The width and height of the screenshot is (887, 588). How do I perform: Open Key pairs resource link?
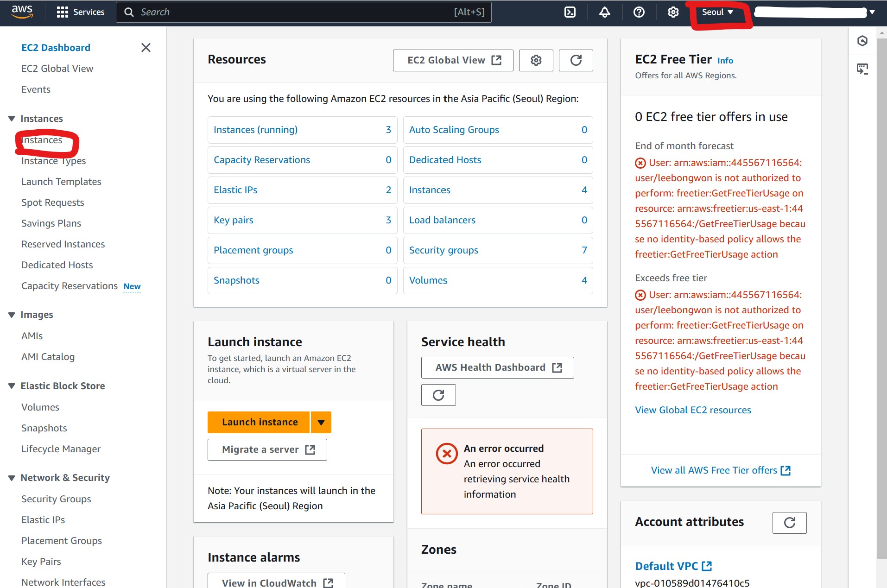click(x=234, y=220)
